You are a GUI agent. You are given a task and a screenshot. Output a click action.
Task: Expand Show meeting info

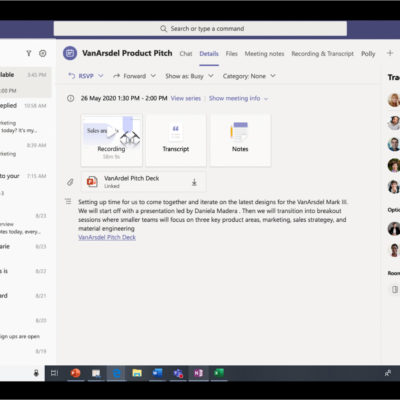tap(238, 98)
